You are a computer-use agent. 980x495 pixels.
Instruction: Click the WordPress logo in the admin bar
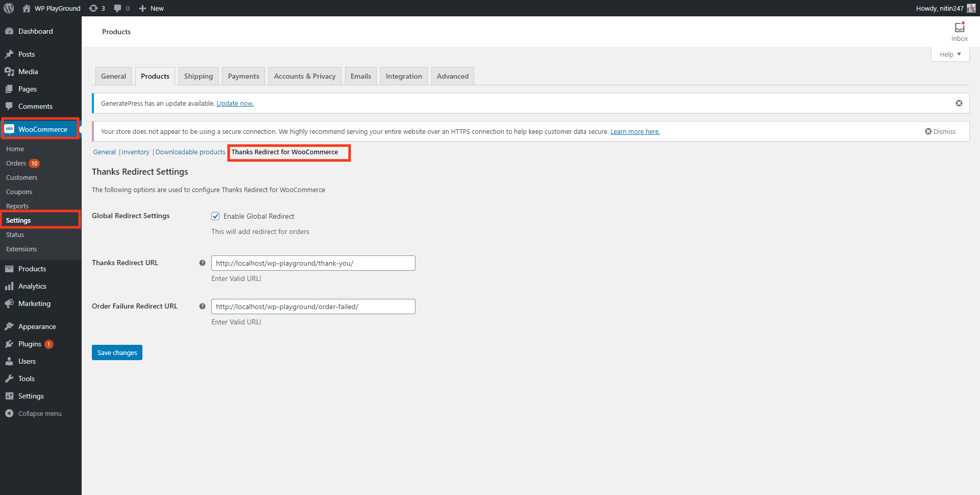(x=9, y=8)
